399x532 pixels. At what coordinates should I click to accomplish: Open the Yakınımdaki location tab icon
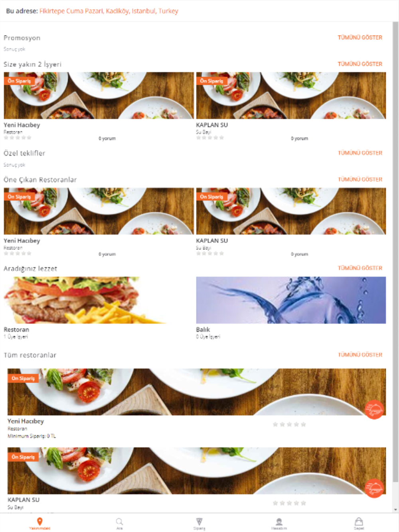click(x=40, y=522)
